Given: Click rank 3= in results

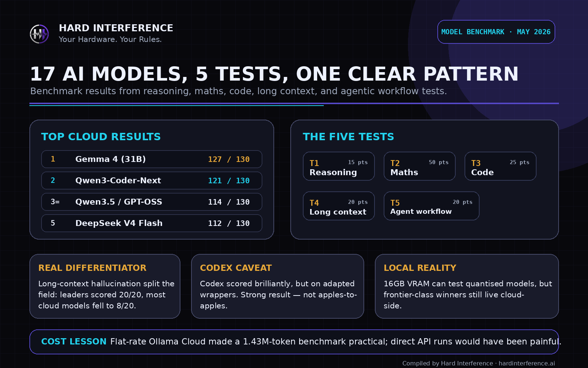Looking at the screenshot, I should (55, 202).
